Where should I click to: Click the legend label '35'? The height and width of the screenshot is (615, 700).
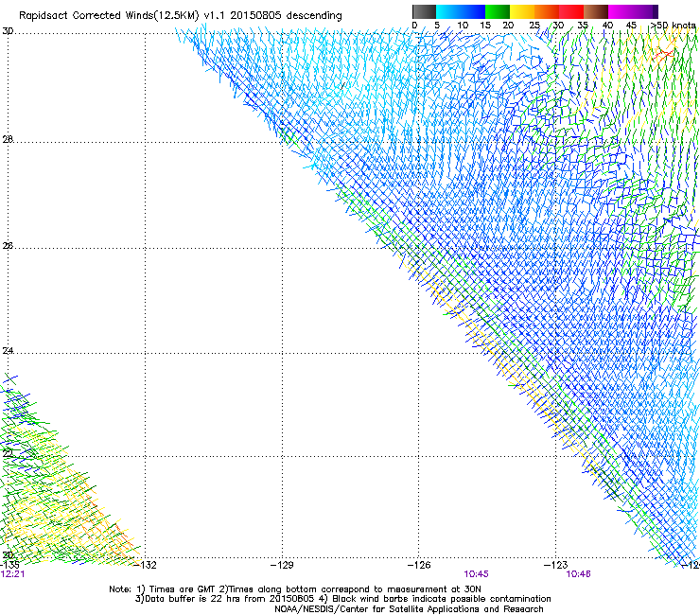coord(583,26)
